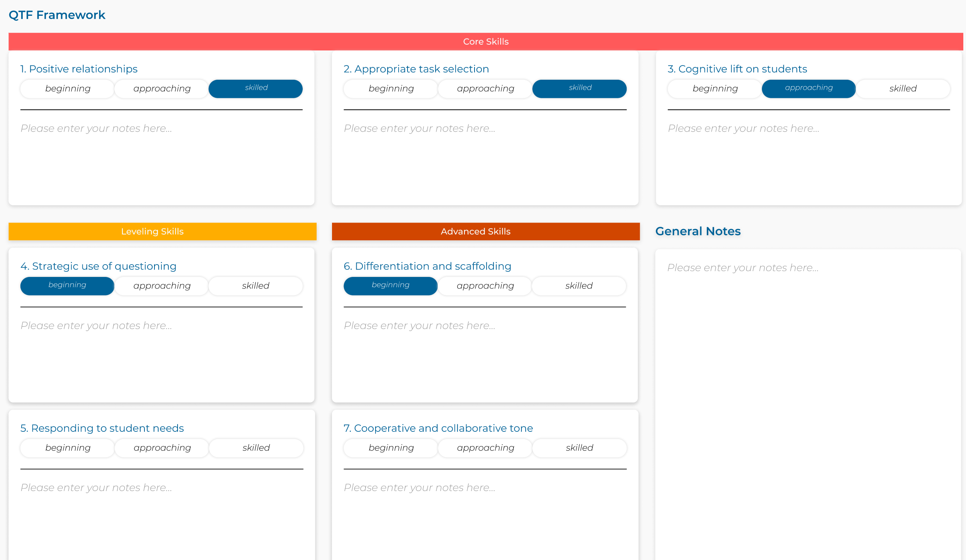The height and width of the screenshot is (560, 966).
Task: Set Positive relationships to beginning
Action: pos(67,89)
